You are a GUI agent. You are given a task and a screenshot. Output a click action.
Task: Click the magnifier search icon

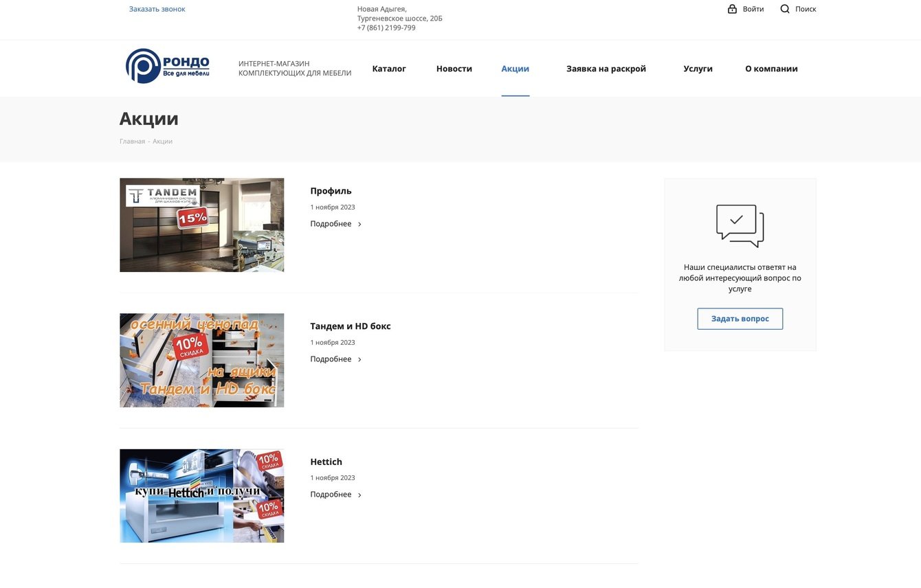pyautogui.click(x=785, y=9)
